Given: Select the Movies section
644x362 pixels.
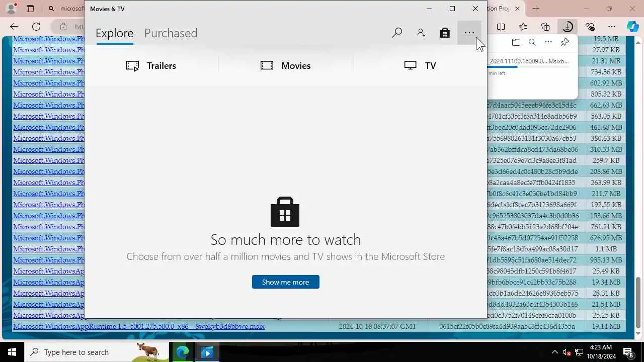Looking at the screenshot, I should click(x=285, y=66).
